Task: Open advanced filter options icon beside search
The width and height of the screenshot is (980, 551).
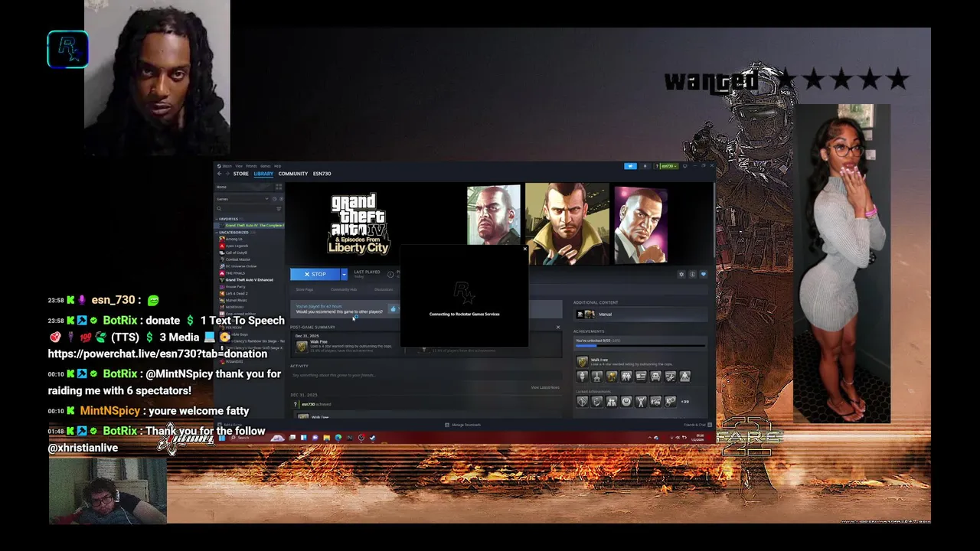Action: point(279,209)
